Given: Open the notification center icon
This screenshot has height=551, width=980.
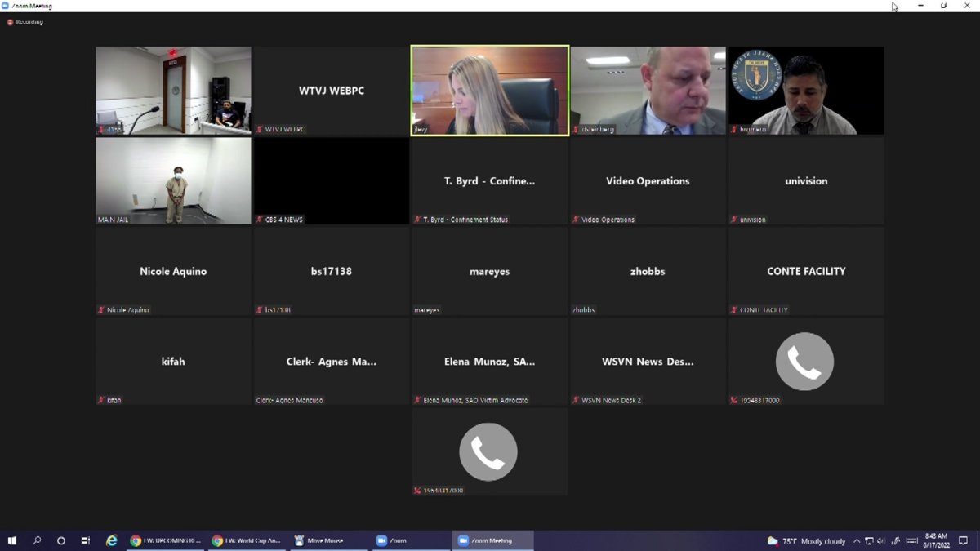Looking at the screenshot, I should click(x=963, y=540).
